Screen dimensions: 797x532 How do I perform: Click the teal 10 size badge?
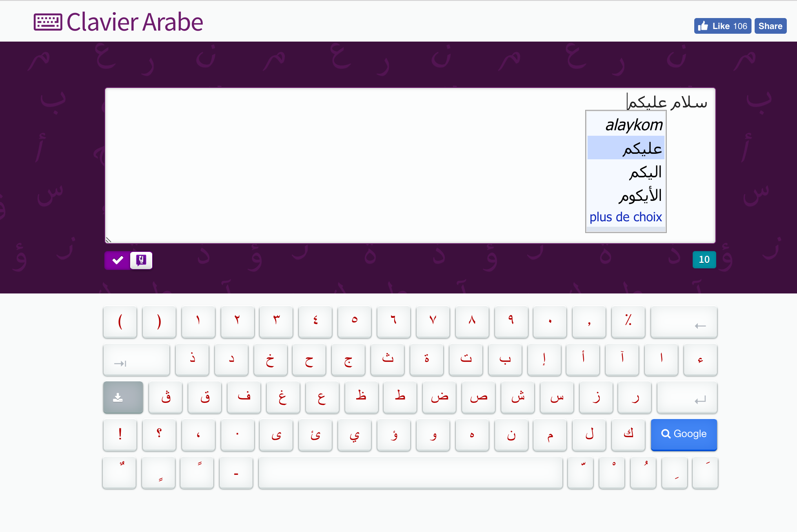point(704,259)
